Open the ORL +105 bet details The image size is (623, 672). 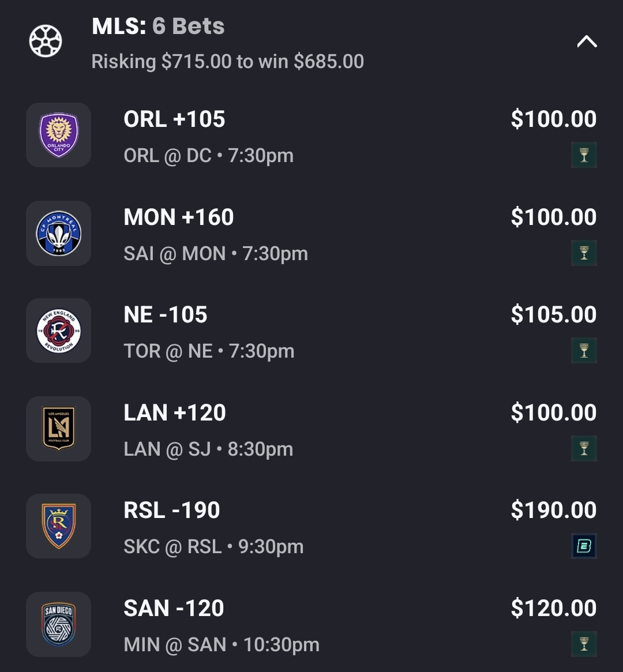pyautogui.click(x=174, y=119)
